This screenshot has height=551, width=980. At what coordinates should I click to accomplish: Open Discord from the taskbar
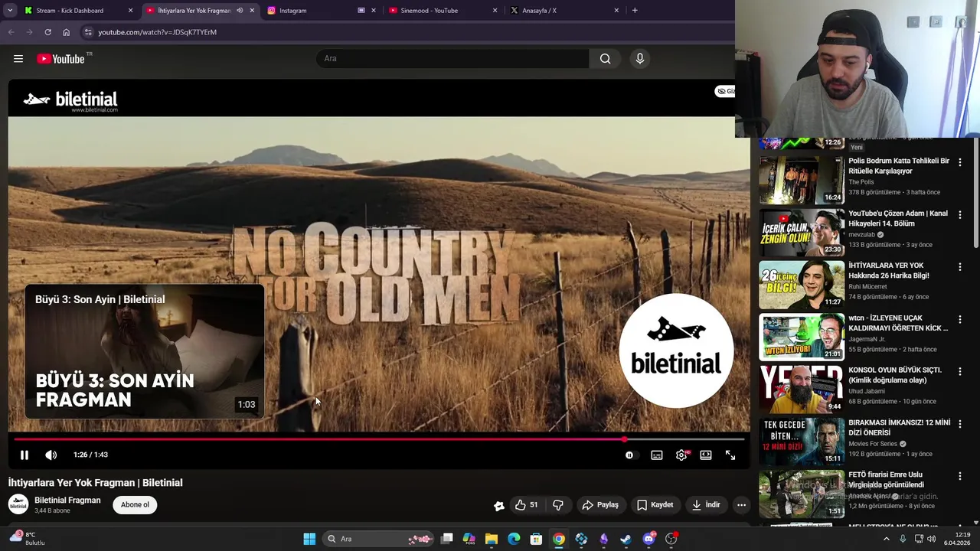(x=648, y=539)
